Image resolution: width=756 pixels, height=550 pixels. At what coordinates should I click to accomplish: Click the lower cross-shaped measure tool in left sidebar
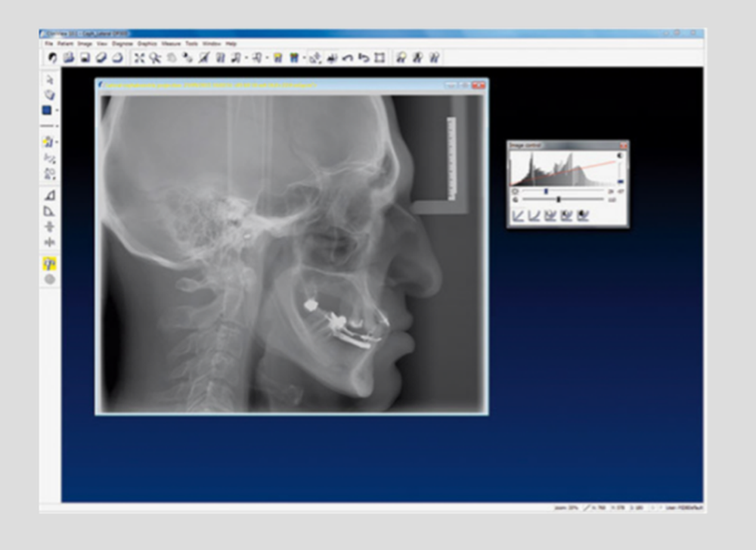[49, 241]
